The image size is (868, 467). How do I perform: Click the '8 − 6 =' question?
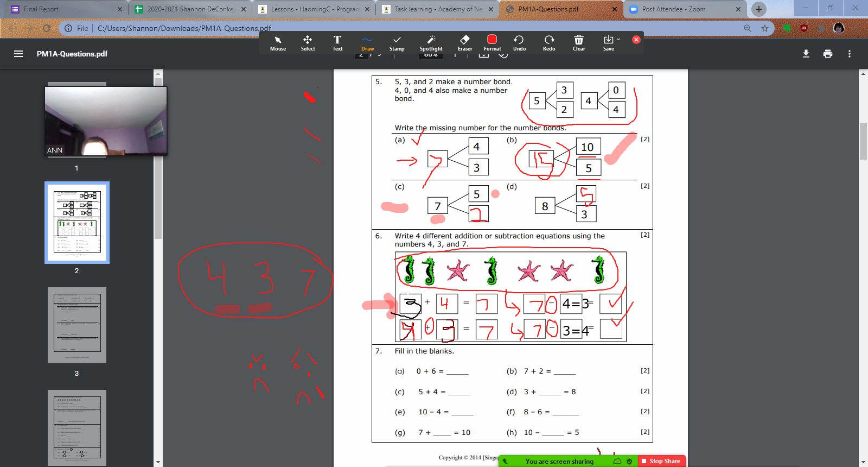click(551, 412)
